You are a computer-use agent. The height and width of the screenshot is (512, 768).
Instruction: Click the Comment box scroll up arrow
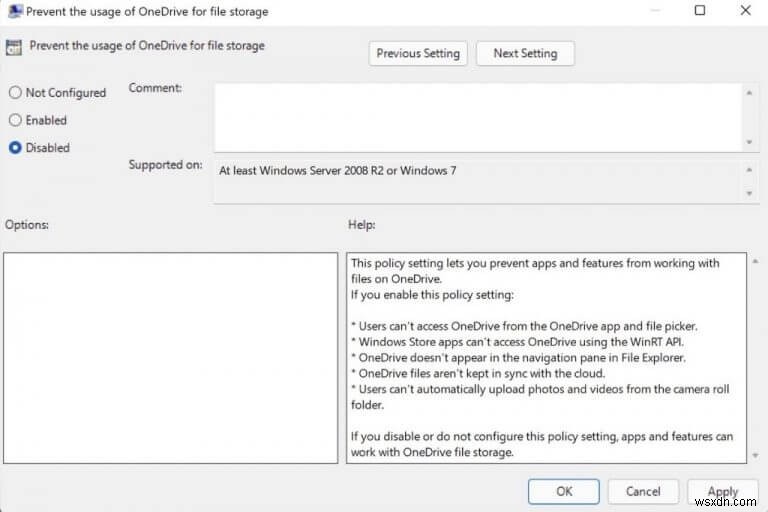(749, 93)
